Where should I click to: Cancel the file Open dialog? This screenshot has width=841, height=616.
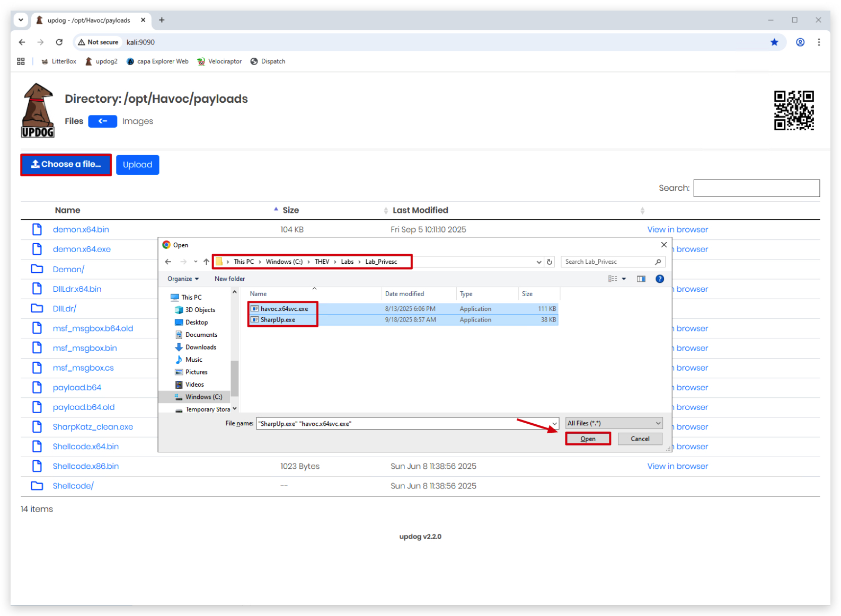coord(640,439)
